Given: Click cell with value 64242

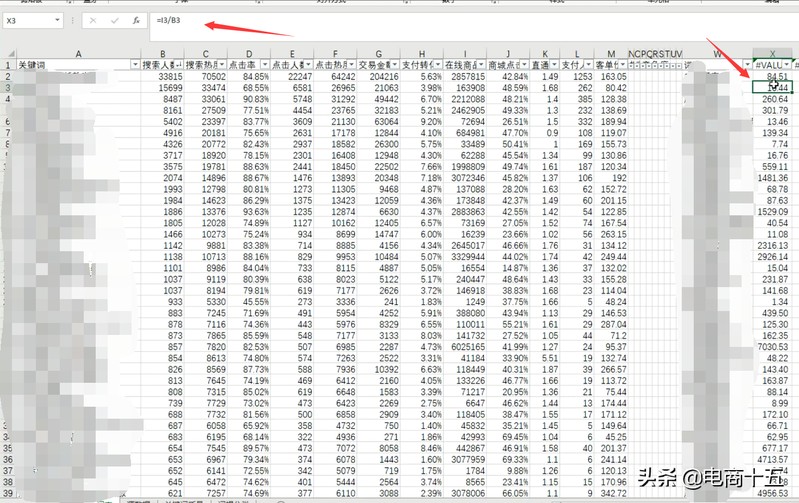Looking at the screenshot, I should click(x=335, y=76).
